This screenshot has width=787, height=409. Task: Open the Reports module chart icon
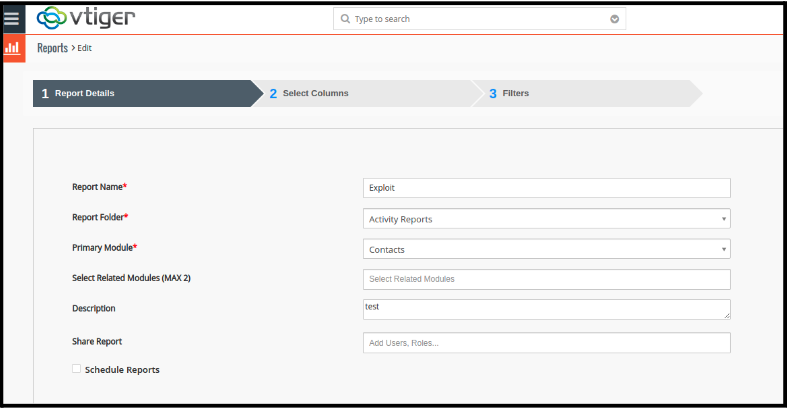(13, 47)
